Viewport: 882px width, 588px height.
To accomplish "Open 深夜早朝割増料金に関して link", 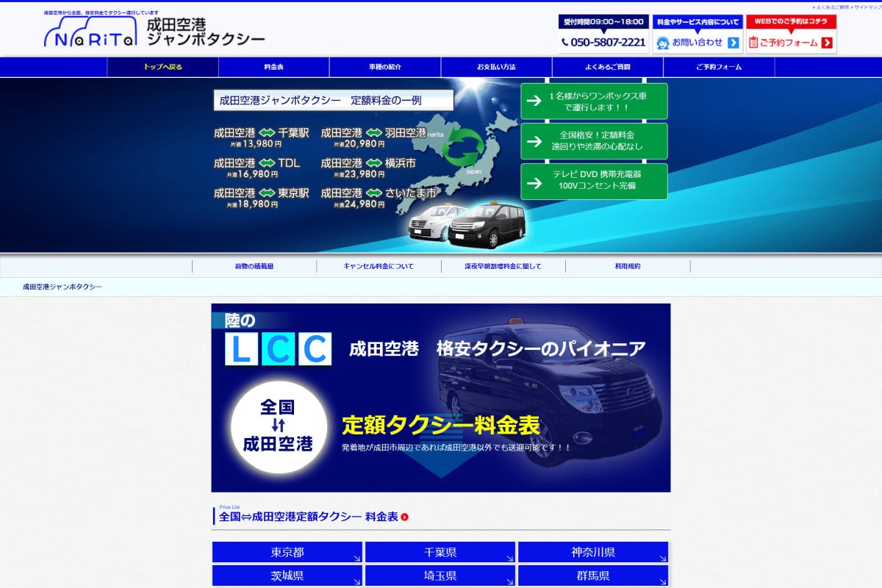I will (x=503, y=266).
